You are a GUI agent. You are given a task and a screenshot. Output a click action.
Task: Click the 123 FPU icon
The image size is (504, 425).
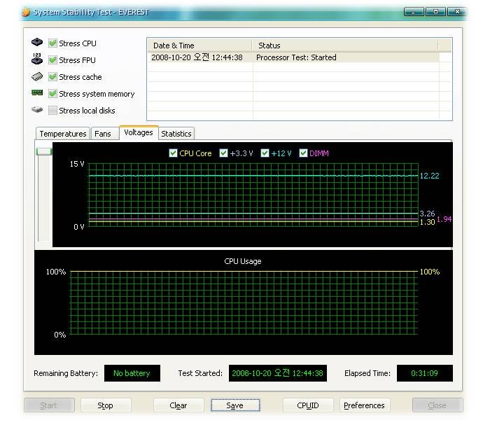(37, 59)
